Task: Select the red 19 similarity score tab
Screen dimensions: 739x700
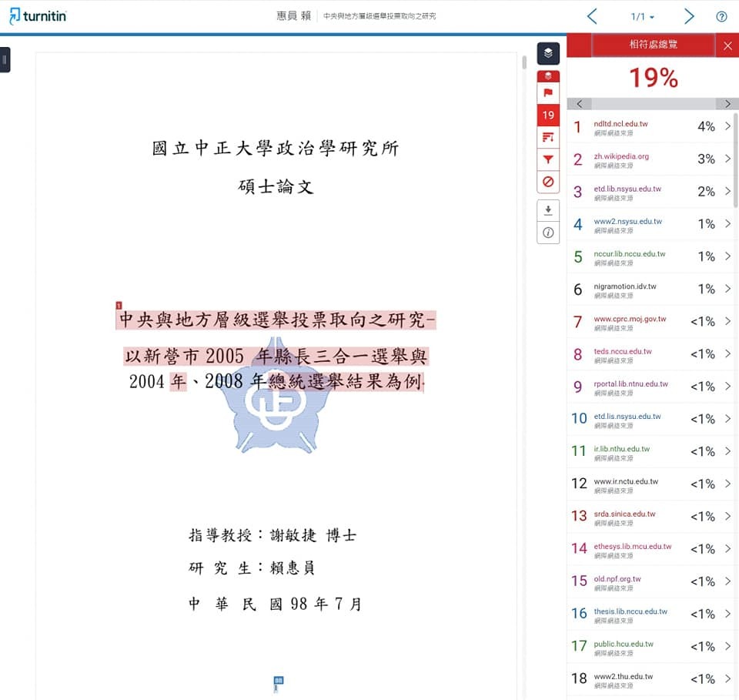Action: pyautogui.click(x=548, y=115)
